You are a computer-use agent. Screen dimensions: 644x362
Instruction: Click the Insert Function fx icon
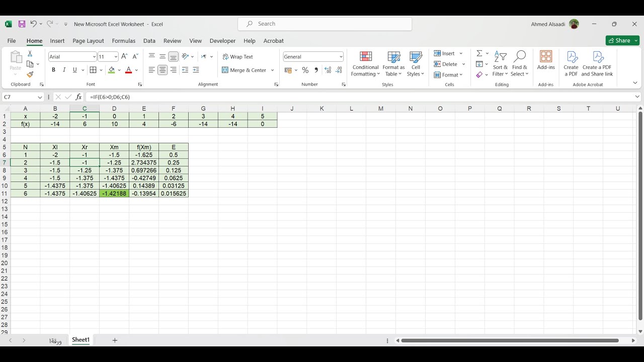78,97
